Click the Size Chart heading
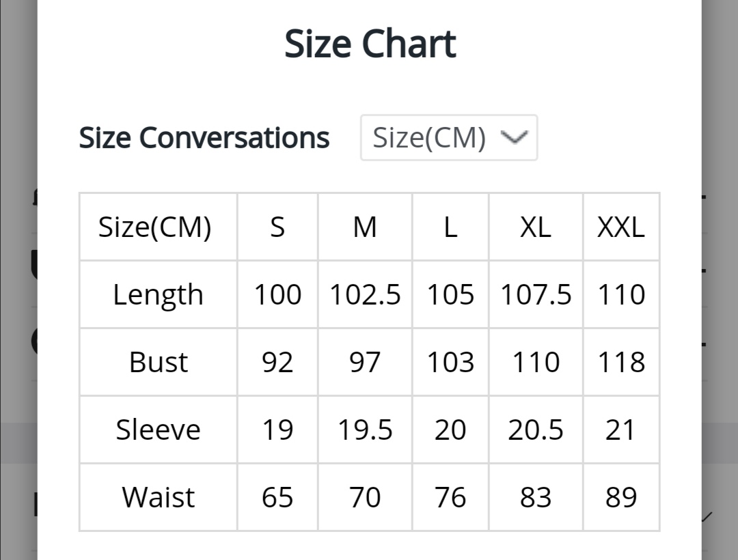This screenshot has width=738, height=560. click(x=370, y=44)
